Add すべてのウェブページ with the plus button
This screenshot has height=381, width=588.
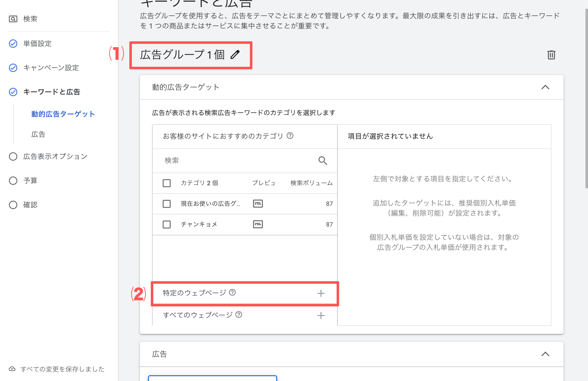tap(321, 315)
